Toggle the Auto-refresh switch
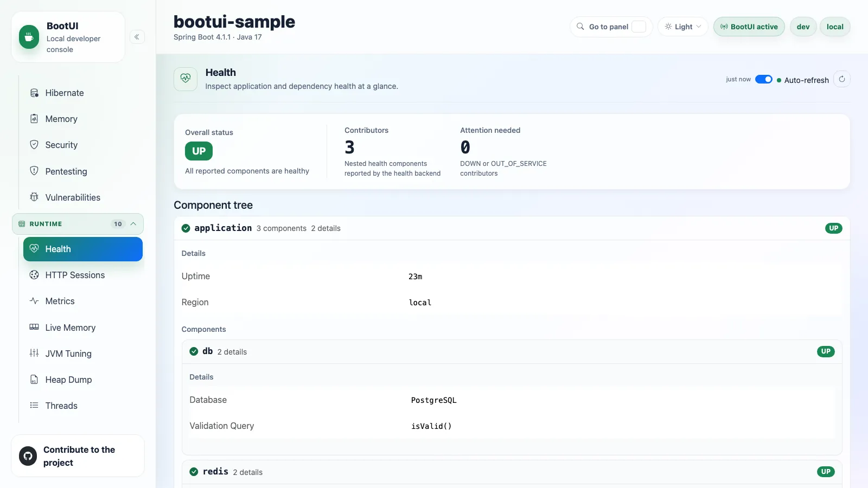Screen dimensions: 868x488 tap(764, 80)
